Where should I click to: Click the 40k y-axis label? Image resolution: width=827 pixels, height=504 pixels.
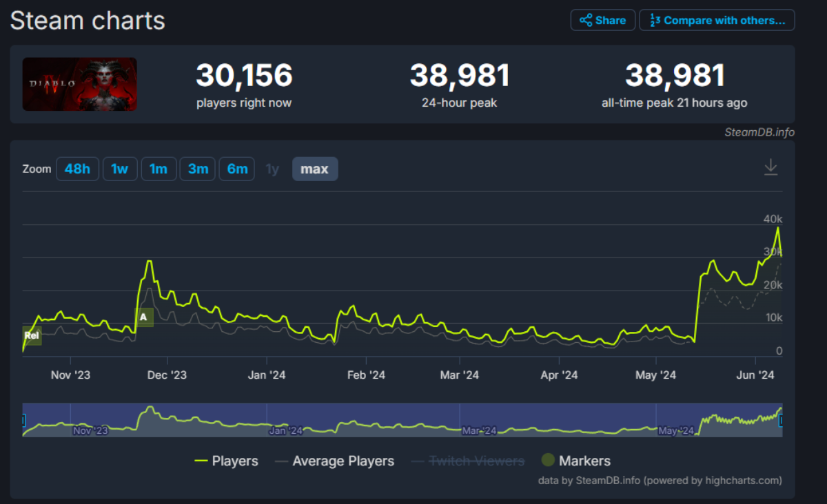(773, 219)
